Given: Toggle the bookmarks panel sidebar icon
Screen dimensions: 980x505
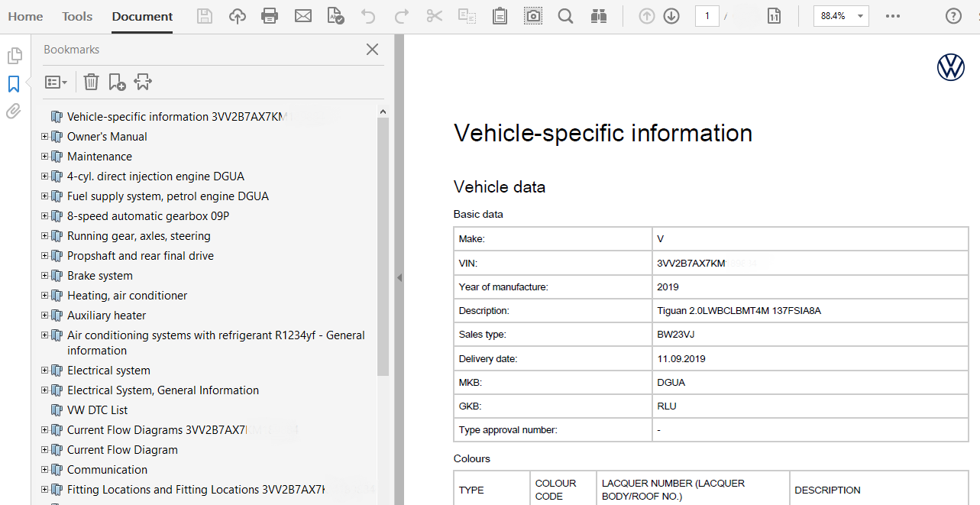Looking at the screenshot, I should point(14,84).
